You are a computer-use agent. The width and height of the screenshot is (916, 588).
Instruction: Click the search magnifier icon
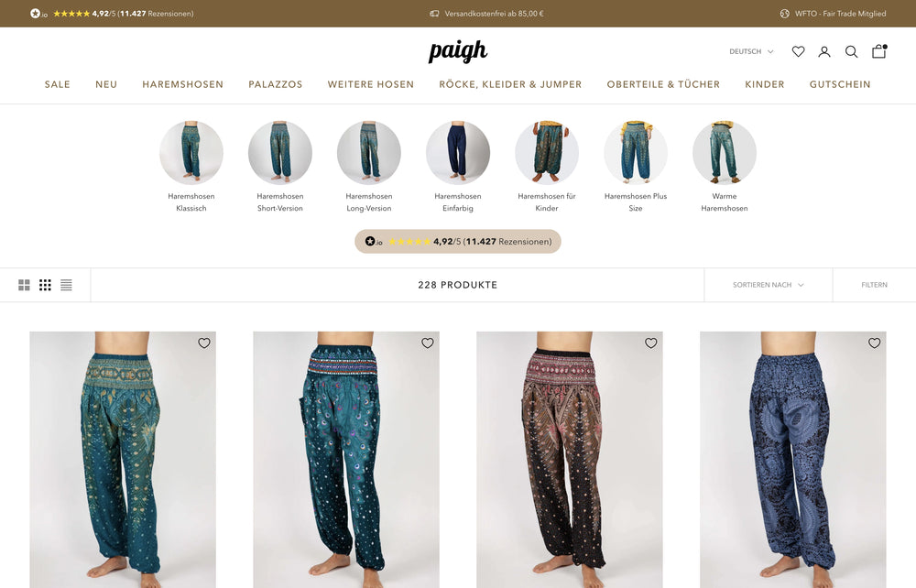[x=851, y=51]
